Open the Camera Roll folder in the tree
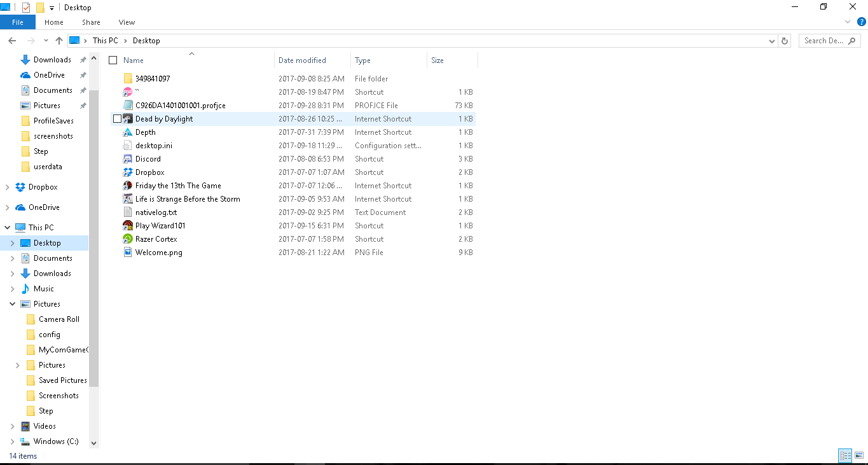 tap(59, 319)
